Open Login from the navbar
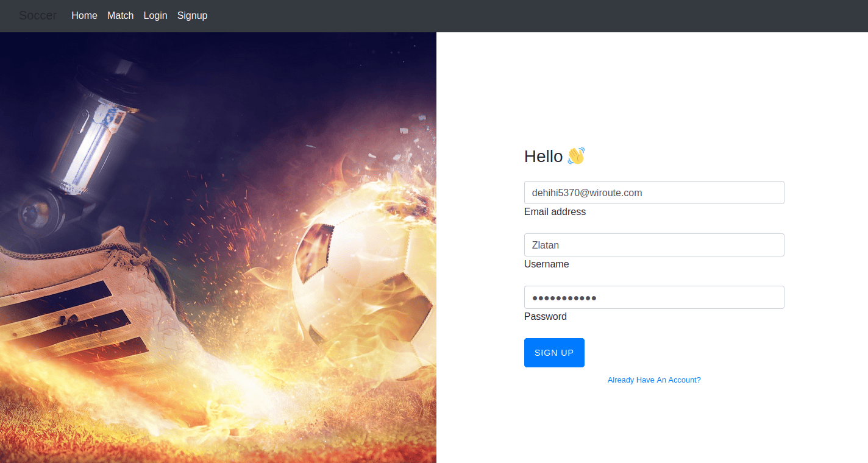This screenshot has height=463, width=868. click(x=155, y=16)
